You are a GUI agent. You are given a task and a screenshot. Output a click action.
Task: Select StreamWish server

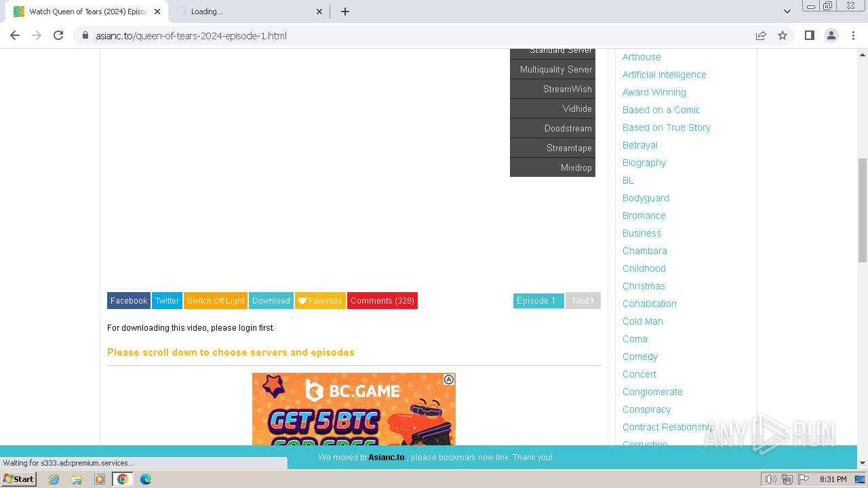click(x=553, y=89)
